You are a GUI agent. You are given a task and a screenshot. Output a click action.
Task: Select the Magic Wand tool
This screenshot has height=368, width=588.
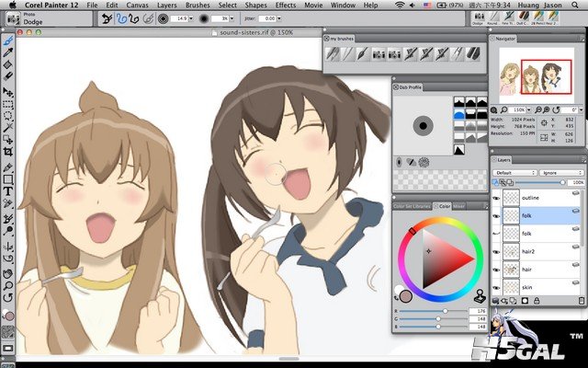click(x=8, y=128)
